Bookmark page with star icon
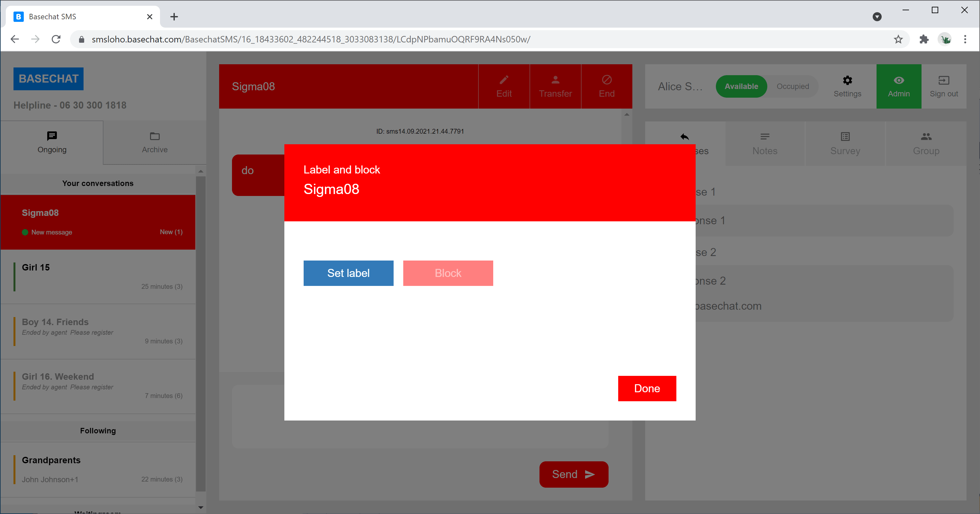The width and height of the screenshot is (980, 514). [898, 39]
